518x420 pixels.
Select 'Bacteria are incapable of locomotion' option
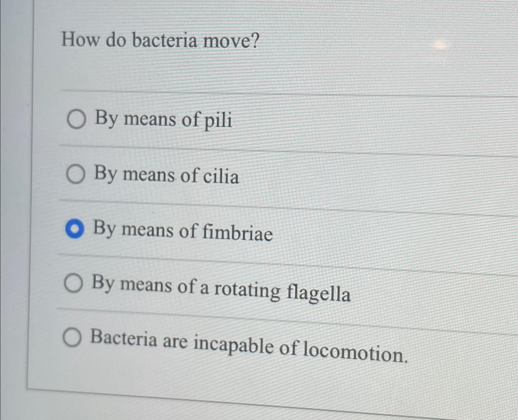pos(73,340)
